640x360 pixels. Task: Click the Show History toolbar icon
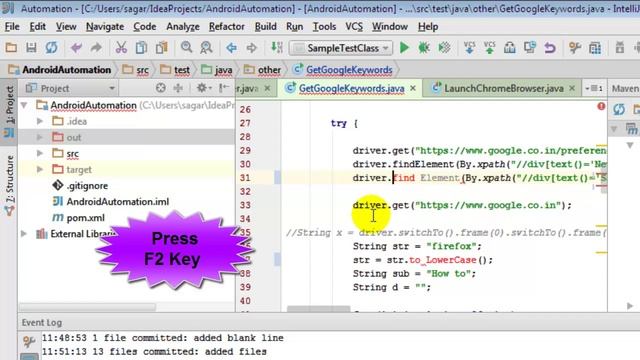[509, 48]
